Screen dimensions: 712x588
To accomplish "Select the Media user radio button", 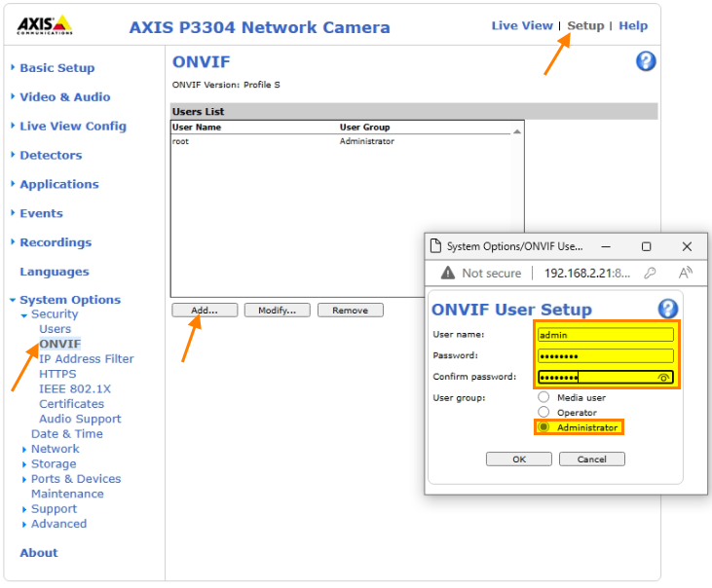I will click(x=543, y=397).
